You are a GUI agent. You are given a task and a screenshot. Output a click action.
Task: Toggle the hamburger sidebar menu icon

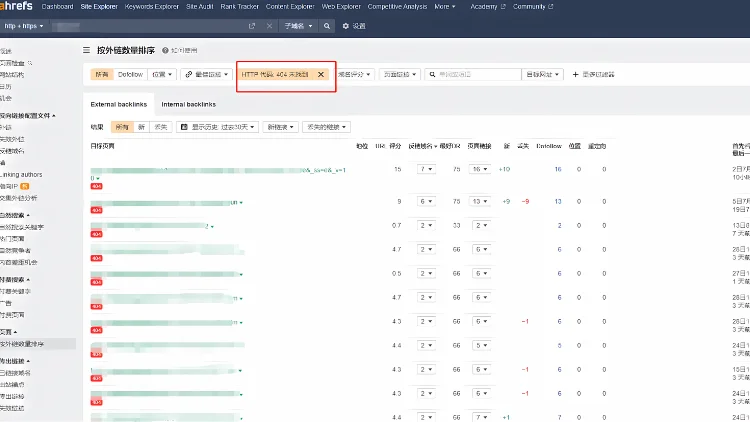coord(87,50)
